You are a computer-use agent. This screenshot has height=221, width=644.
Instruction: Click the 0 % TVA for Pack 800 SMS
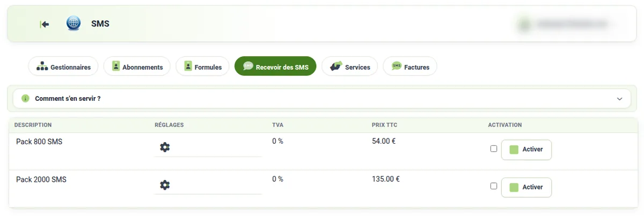277,141
